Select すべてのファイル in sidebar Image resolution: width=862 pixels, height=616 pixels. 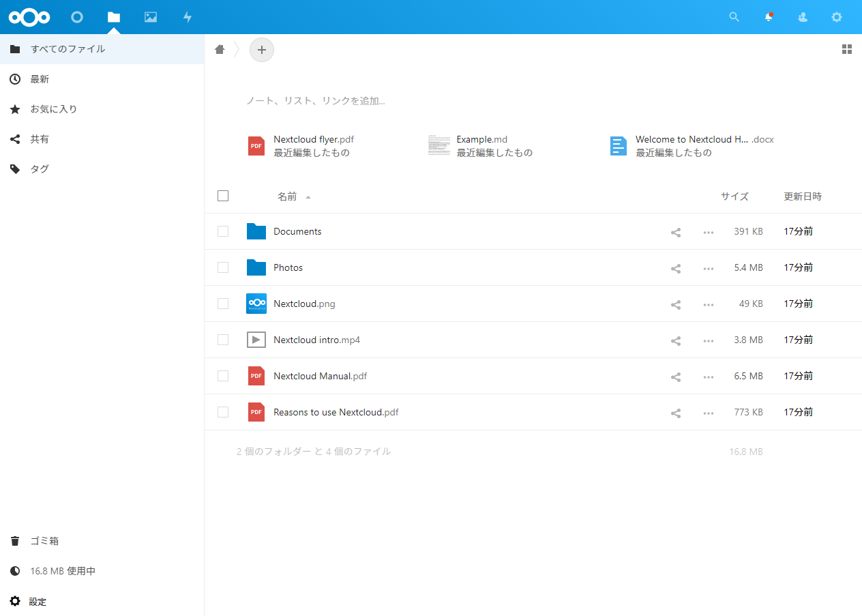tap(102, 49)
